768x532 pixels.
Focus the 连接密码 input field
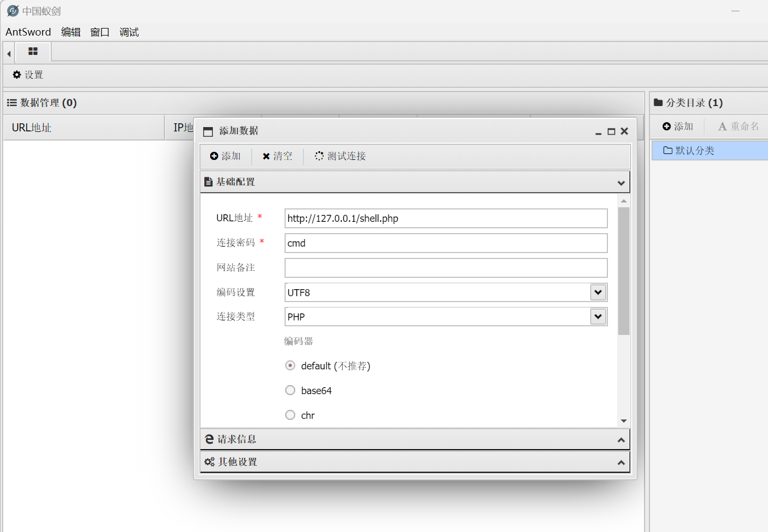click(446, 243)
